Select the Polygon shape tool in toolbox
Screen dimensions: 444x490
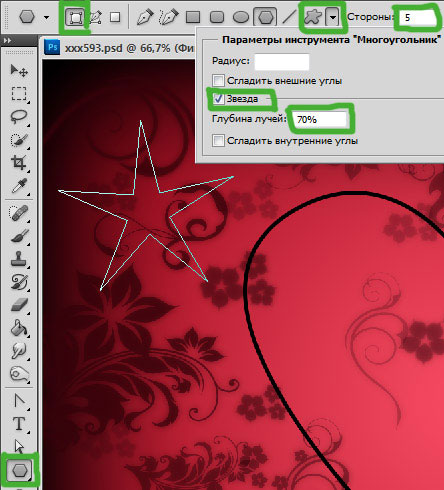pyautogui.click(x=20, y=470)
